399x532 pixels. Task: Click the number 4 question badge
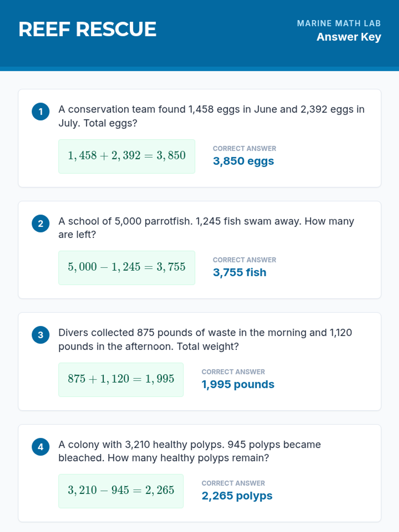tap(41, 447)
